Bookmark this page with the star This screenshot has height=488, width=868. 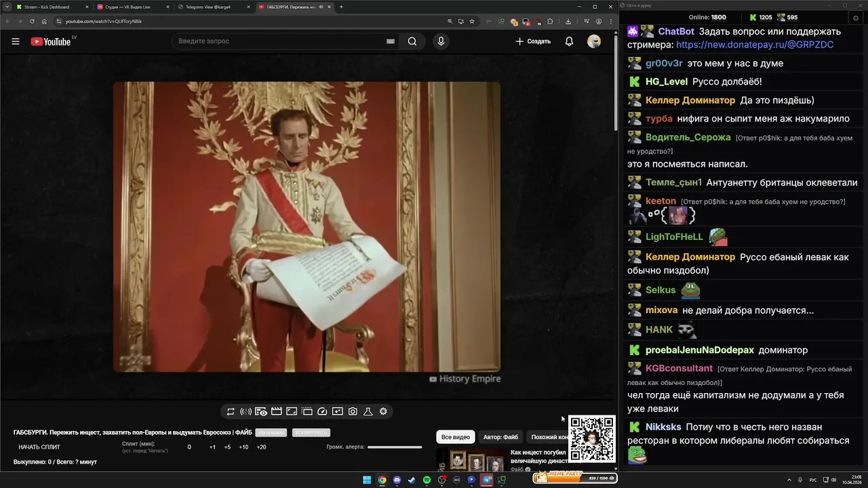tap(472, 21)
